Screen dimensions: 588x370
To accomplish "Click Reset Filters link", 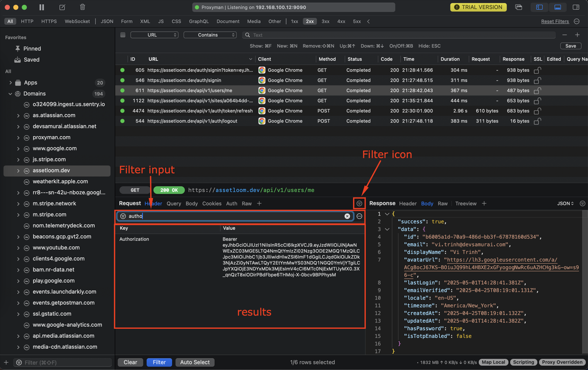I will coord(555,21).
